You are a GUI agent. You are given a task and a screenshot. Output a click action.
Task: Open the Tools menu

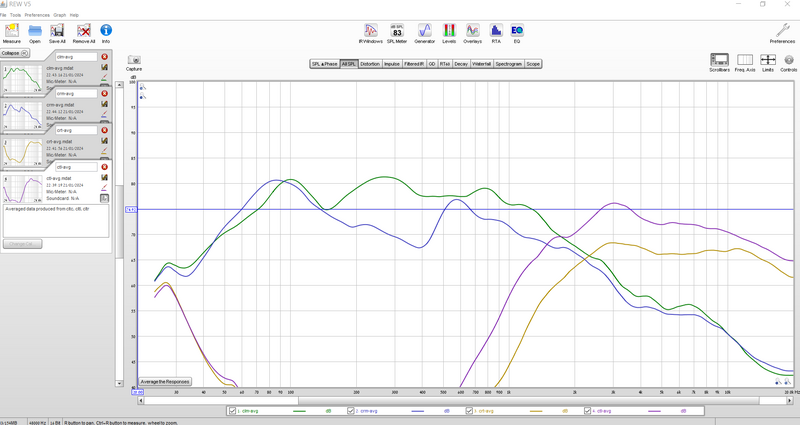click(x=15, y=15)
